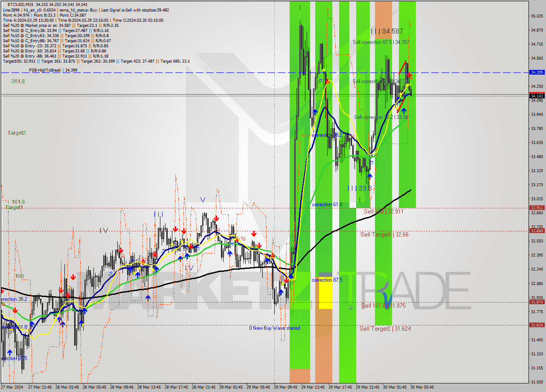This screenshot has width=546, height=392.
Task: Click the correction 87.5 label near yellow block
Action: click(327, 280)
